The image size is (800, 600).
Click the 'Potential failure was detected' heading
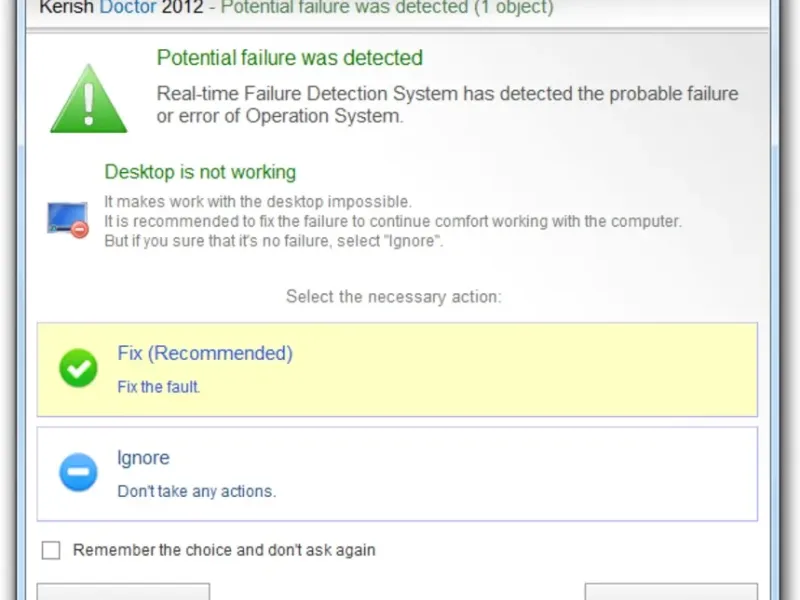(x=290, y=58)
